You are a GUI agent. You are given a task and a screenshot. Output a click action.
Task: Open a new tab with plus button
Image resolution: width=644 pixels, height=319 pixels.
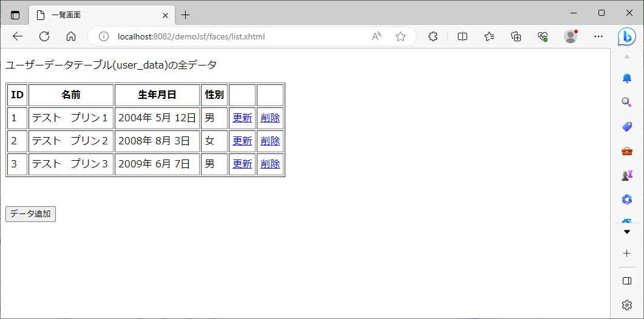(x=186, y=15)
